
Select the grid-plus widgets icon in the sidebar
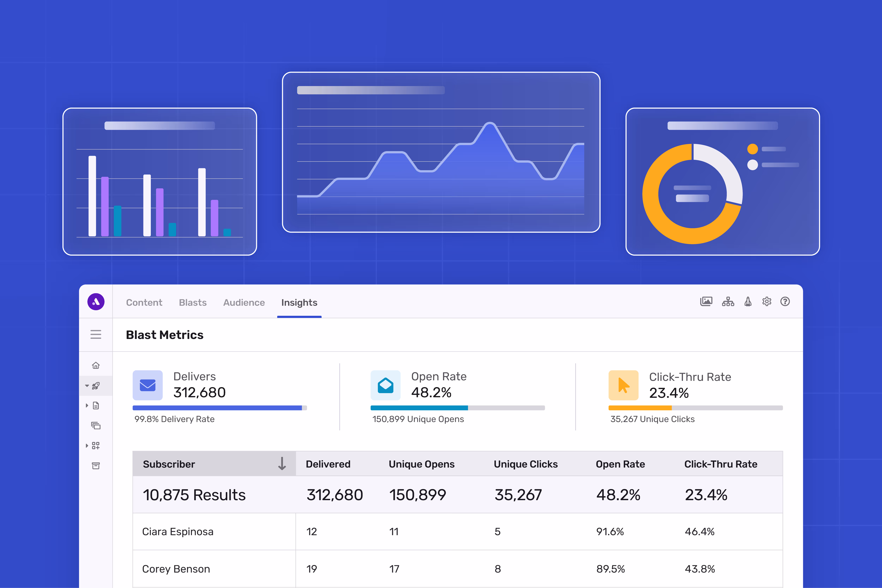tap(96, 445)
